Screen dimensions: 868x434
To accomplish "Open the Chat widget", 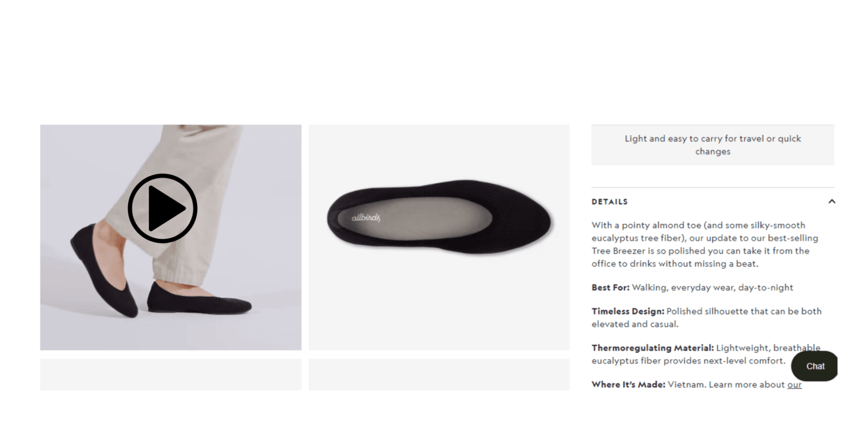I will [x=814, y=366].
